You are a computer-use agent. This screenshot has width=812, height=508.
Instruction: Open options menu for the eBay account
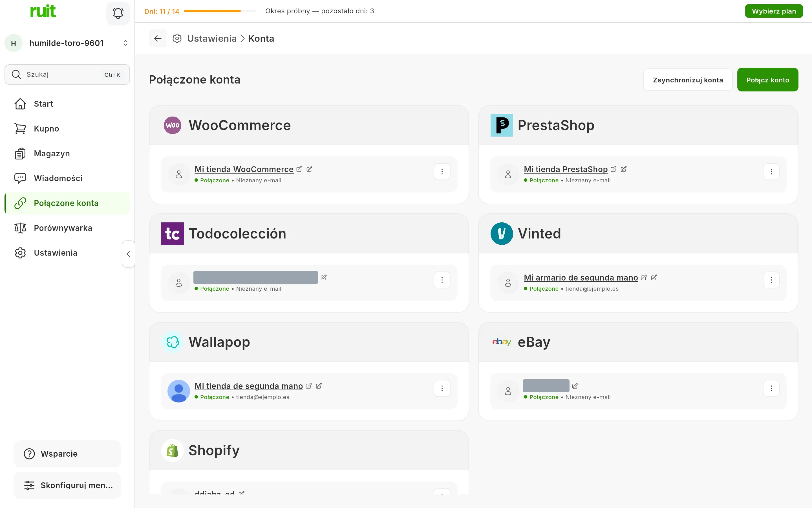pyautogui.click(x=771, y=388)
